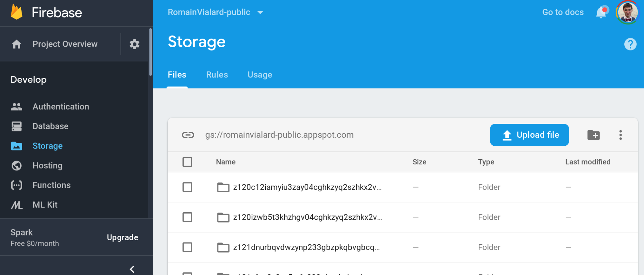Open the z121dnurbqvdwzynp233gbzpkqbvgbcq folder
The width and height of the screenshot is (644, 275).
[306, 247]
